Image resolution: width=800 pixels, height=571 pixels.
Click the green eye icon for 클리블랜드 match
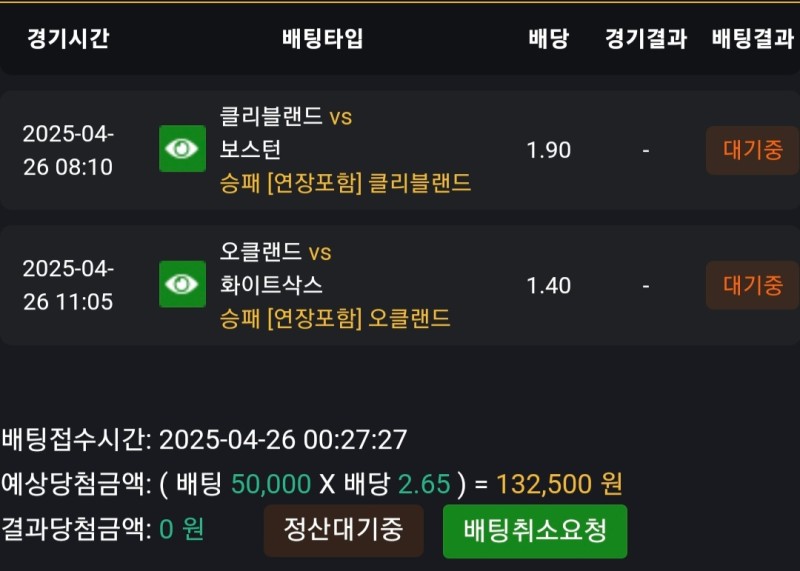(182, 149)
